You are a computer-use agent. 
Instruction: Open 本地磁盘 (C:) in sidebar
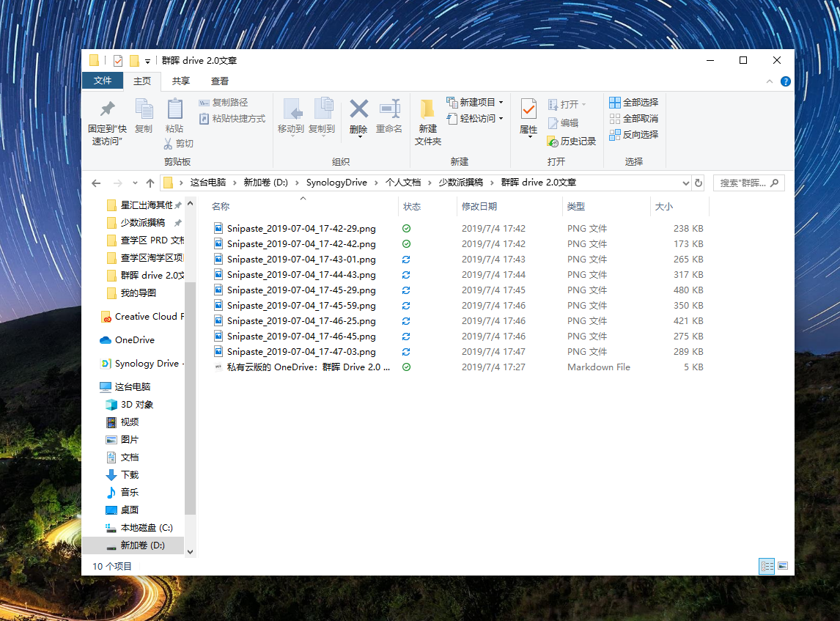pyautogui.click(x=139, y=528)
